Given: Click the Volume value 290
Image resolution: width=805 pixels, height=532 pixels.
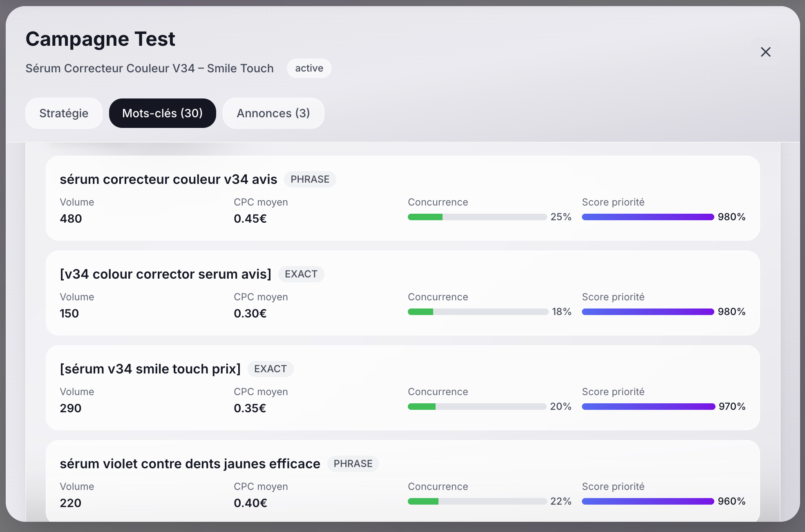Looking at the screenshot, I should coord(71,408).
